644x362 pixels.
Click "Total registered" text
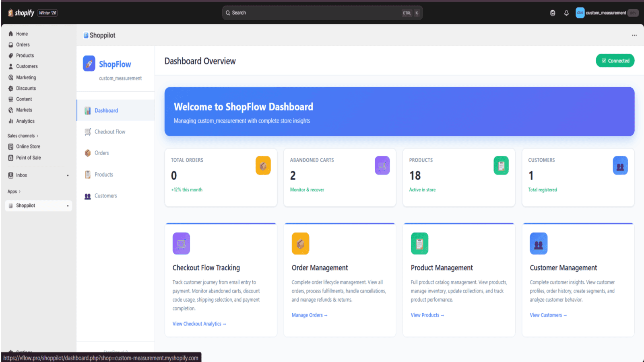click(x=543, y=190)
